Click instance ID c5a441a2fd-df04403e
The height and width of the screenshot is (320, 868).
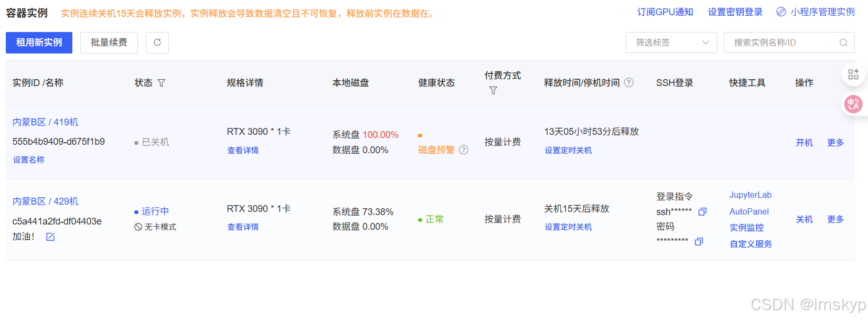pyautogui.click(x=57, y=221)
